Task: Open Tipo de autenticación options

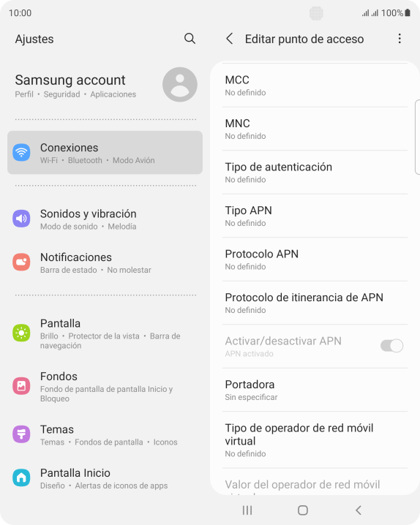Action: 315,173
